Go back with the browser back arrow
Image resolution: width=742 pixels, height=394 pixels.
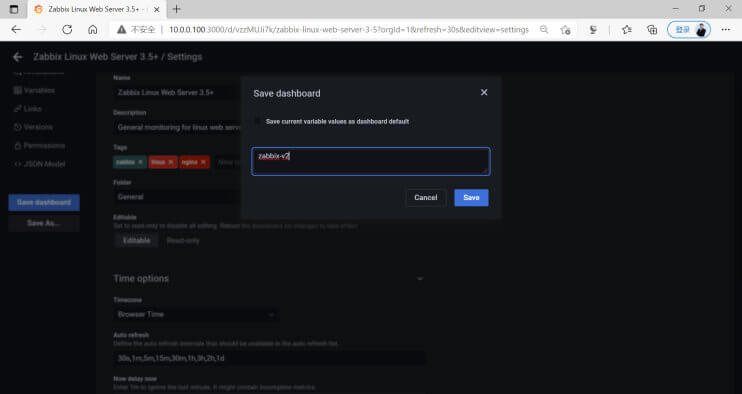16,29
